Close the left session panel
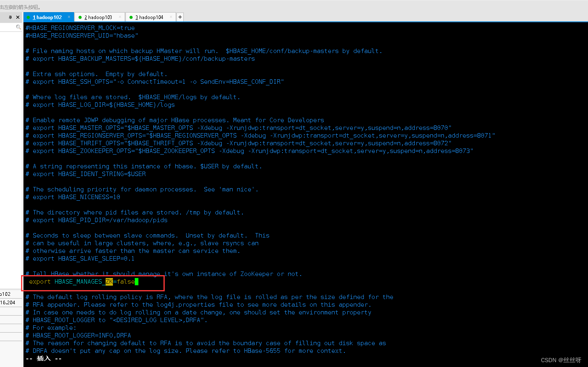This screenshot has height=367, width=588. point(18,17)
